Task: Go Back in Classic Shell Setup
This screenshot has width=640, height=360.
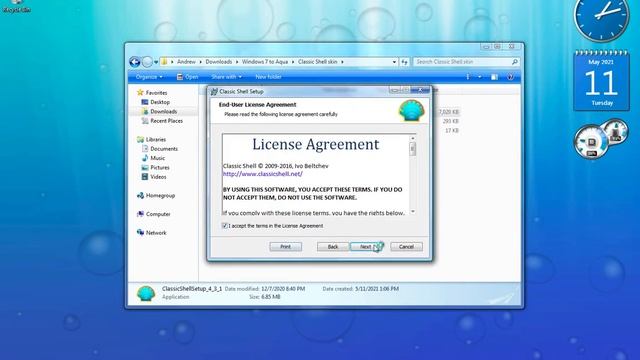Action: click(333, 247)
